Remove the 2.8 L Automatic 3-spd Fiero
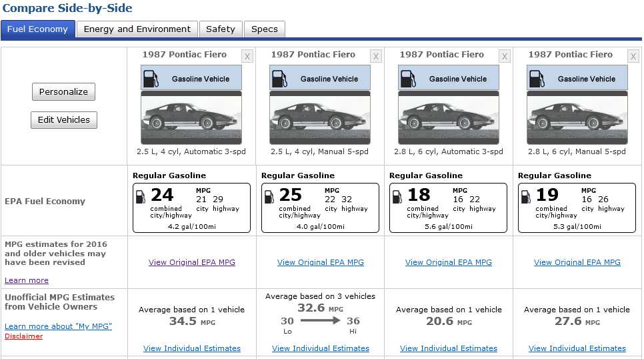The image size is (644, 359). point(505,56)
